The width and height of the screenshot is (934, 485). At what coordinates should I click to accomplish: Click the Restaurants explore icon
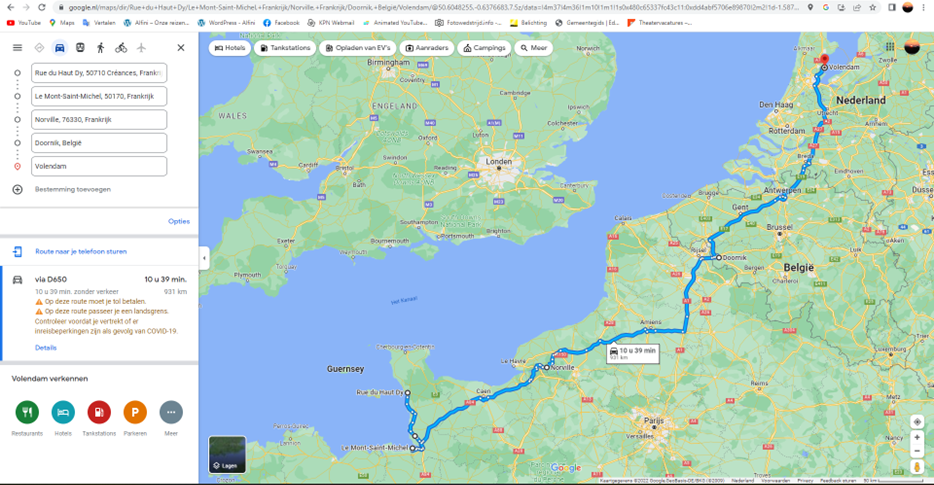point(27,412)
